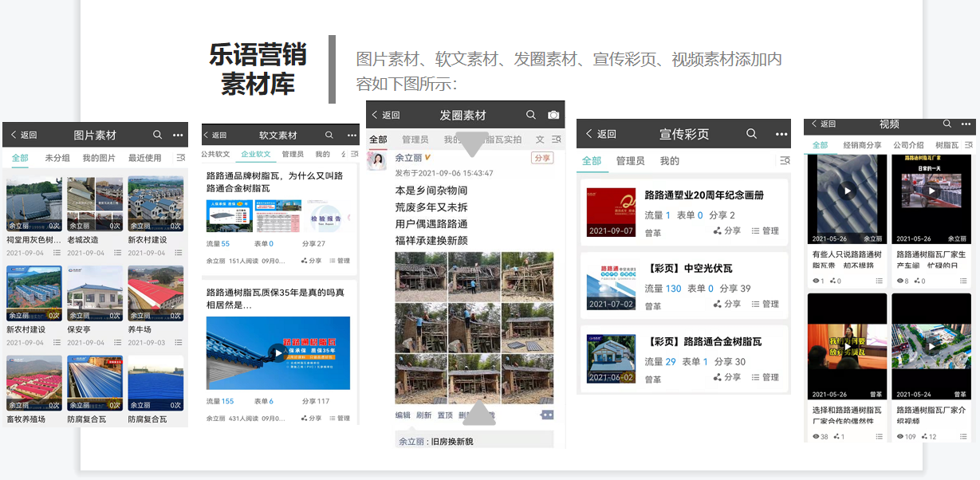Switch to 脂瓦实拍 tab in 发圈素材
The width and height of the screenshot is (980, 480).
coord(503,140)
